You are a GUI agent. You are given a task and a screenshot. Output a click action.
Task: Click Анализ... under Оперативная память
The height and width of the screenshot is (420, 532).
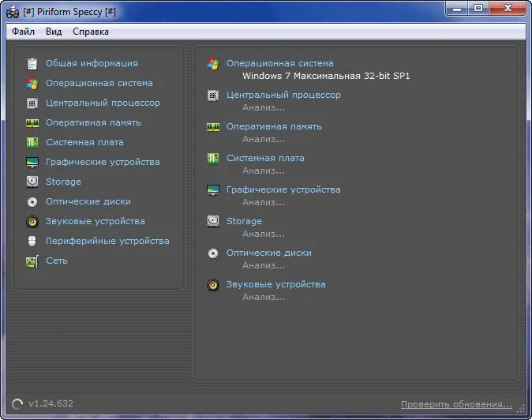(264, 140)
